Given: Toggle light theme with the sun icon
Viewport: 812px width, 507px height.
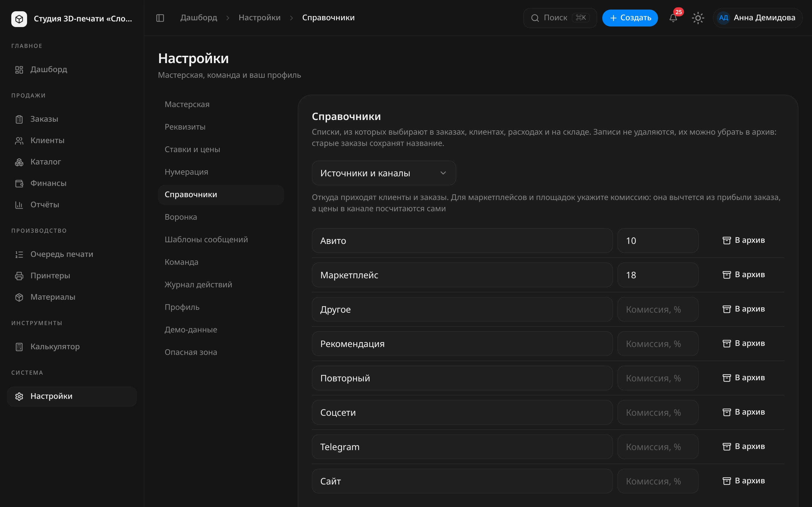Looking at the screenshot, I should 698,18.
